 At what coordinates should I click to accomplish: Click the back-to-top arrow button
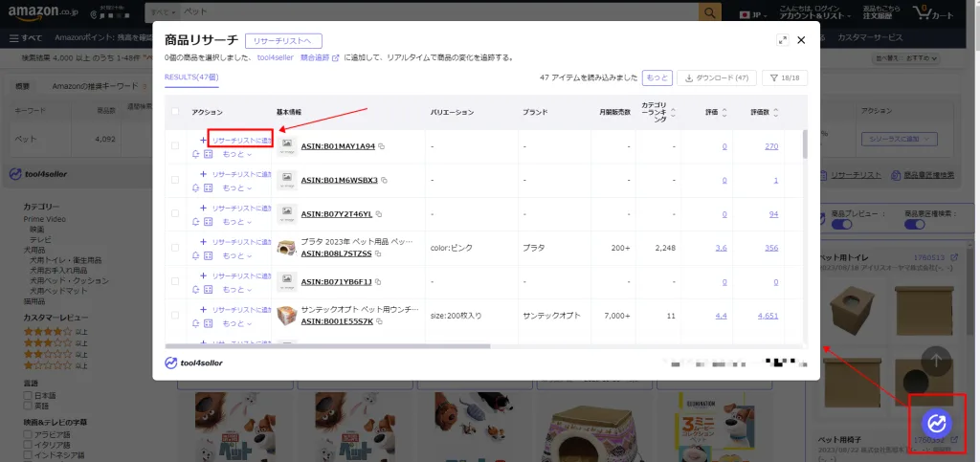coord(936,361)
